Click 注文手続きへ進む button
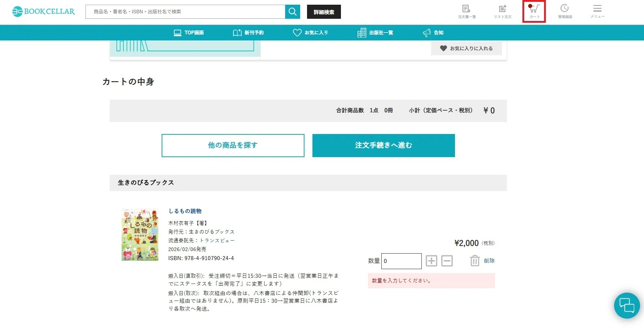644x328 pixels. point(384,145)
